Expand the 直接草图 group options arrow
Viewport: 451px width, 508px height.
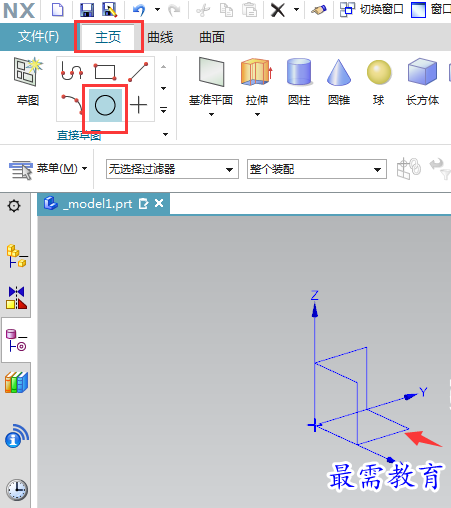tap(165, 134)
